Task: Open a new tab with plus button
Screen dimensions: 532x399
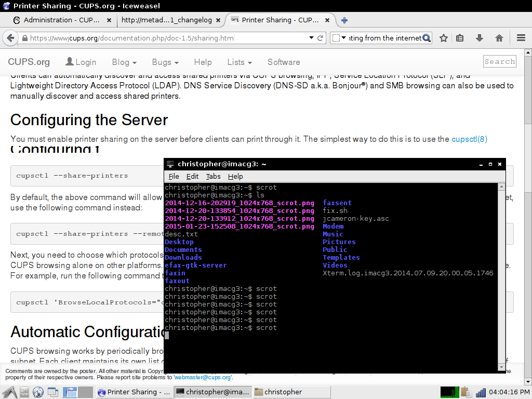Action: 344,20
